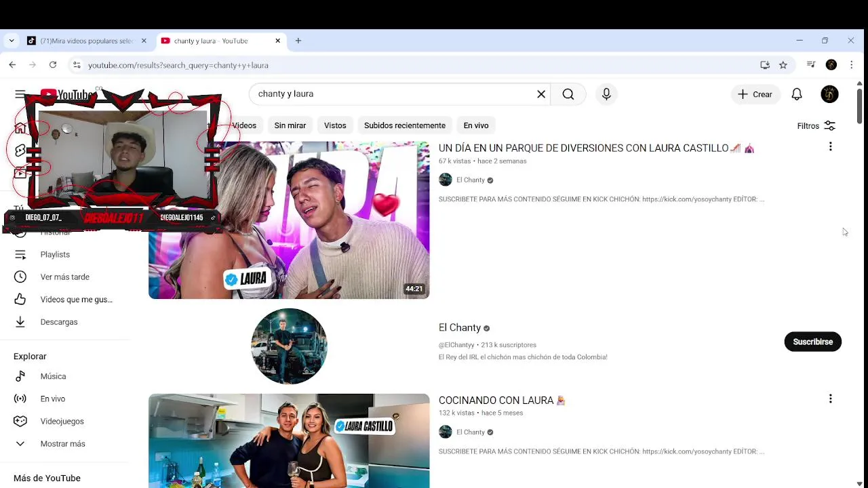Select the En vivo filter chip
This screenshot has height=488, width=868.
pyautogui.click(x=476, y=125)
